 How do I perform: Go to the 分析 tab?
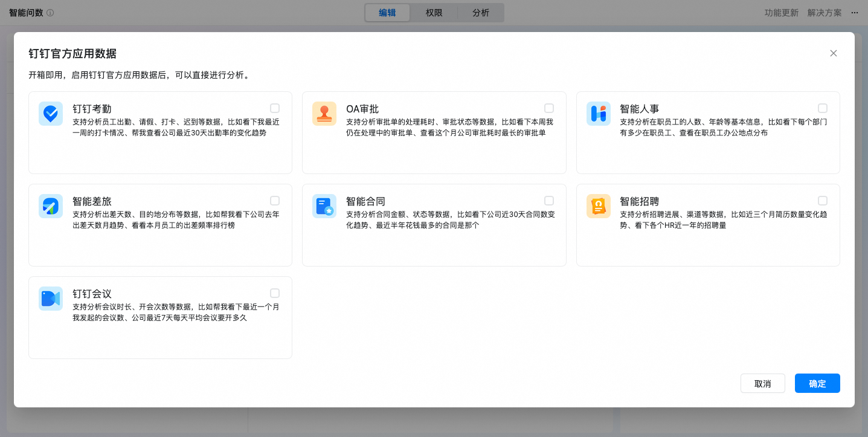point(481,13)
